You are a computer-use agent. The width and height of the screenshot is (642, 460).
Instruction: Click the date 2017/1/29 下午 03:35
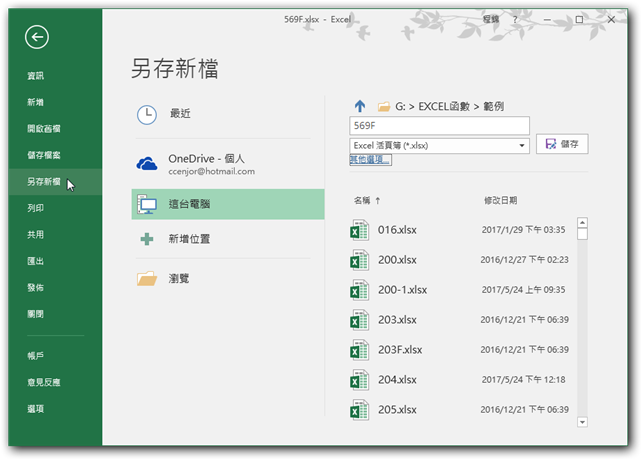[523, 230]
